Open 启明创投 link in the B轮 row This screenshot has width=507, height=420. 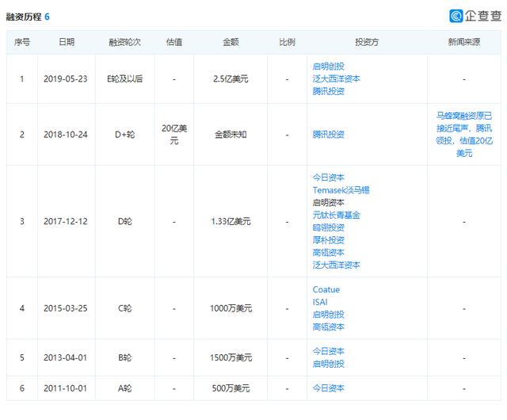tap(328, 364)
